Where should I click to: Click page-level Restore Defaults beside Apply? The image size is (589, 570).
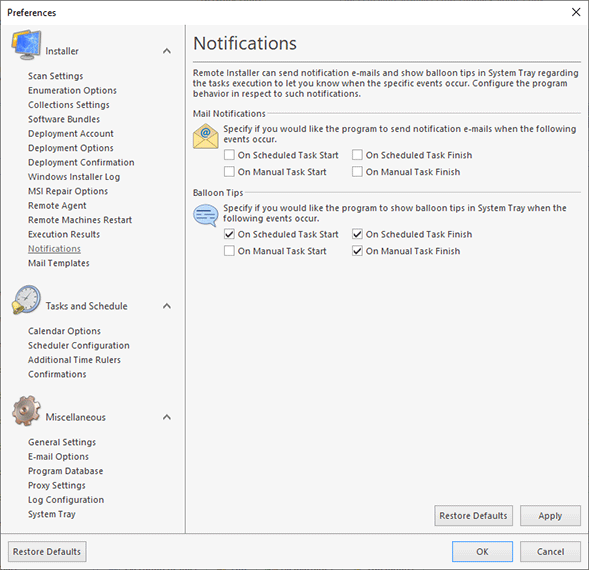[473, 516]
